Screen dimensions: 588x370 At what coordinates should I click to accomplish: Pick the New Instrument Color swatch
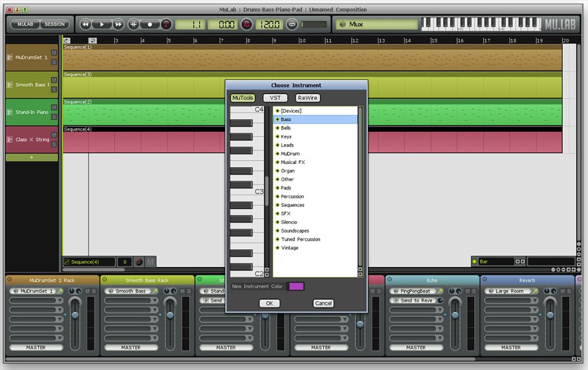pyautogui.click(x=296, y=286)
